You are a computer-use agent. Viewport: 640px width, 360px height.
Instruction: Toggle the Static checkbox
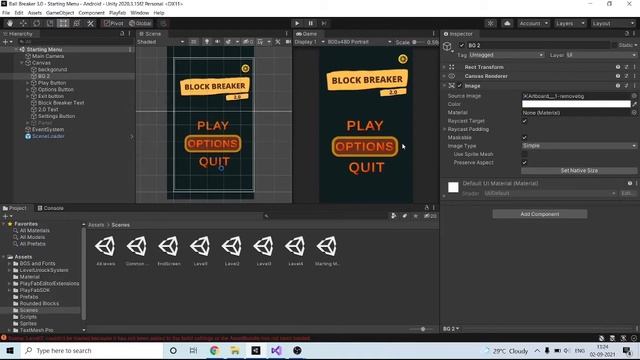pyautogui.click(x=614, y=45)
